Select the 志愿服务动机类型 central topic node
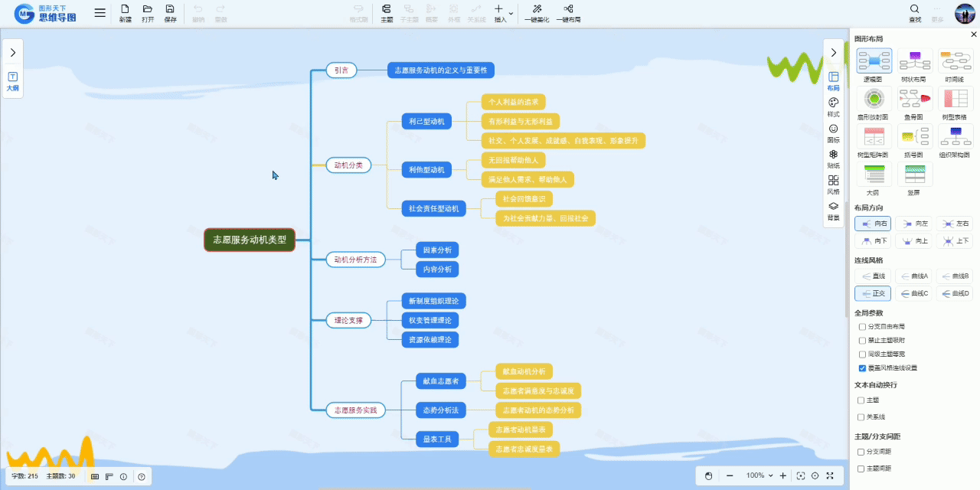The height and width of the screenshot is (490, 980). pyautogui.click(x=250, y=240)
